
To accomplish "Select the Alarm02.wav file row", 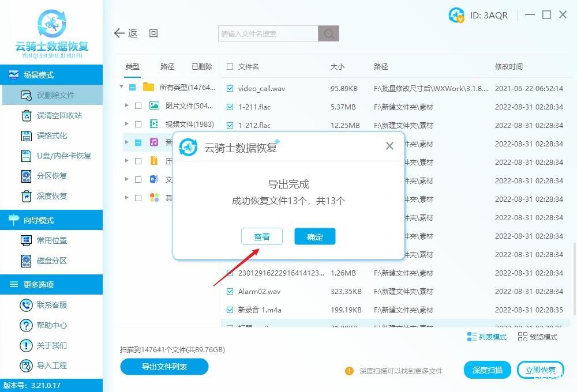I will click(395, 292).
